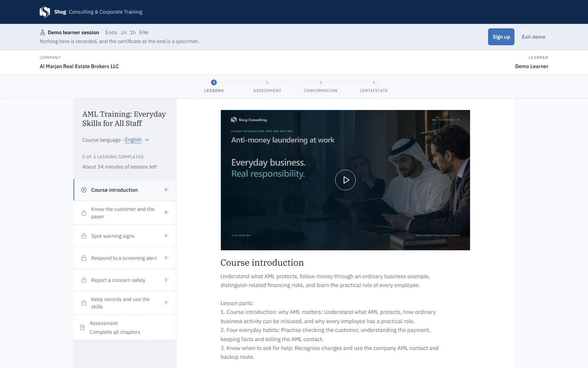Click the lock icon beside Keep records lesson

point(84,303)
